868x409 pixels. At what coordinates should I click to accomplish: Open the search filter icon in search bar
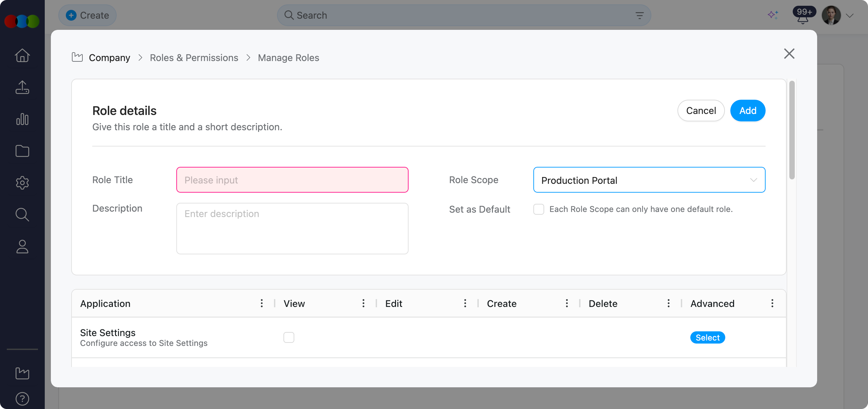[639, 15]
